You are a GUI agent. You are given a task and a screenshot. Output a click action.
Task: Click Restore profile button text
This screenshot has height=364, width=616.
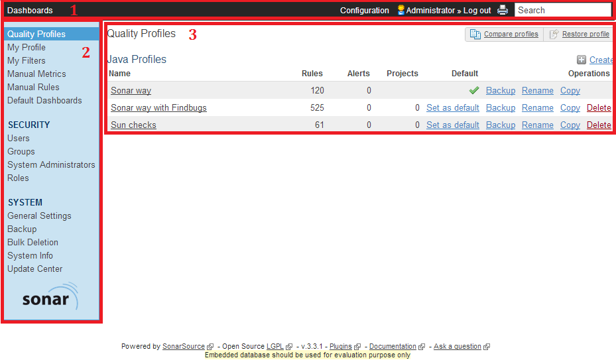(585, 34)
